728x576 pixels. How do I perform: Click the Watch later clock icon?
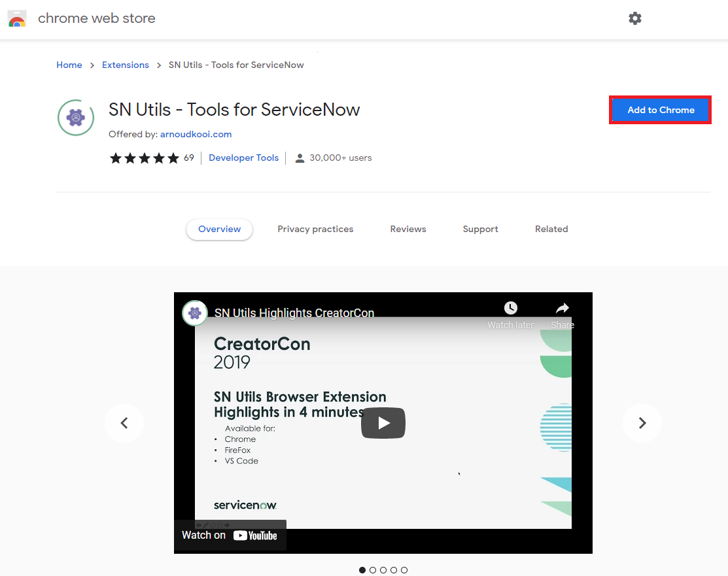point(511,308)
